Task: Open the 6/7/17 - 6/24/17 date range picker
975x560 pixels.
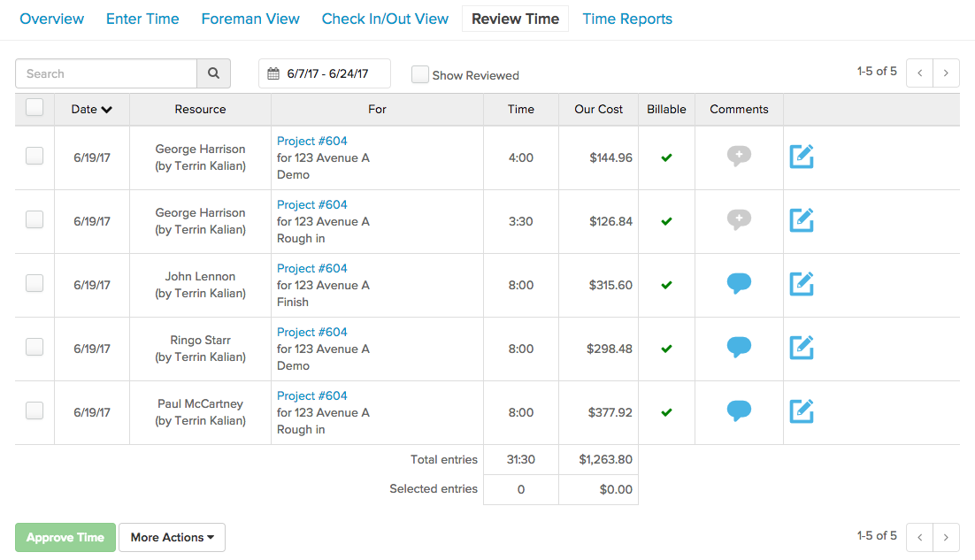Action: [x=325, y=74]
